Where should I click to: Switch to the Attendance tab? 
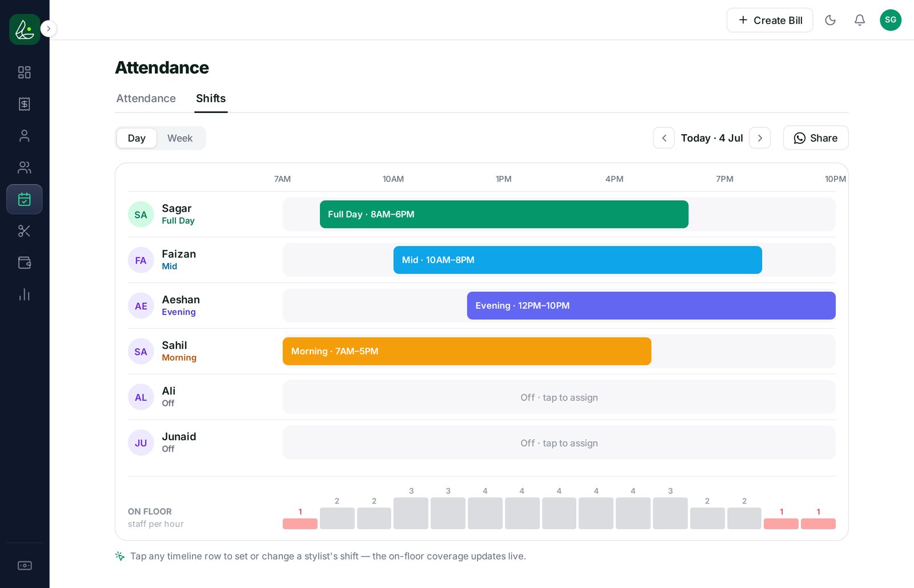(x=146, y=98)
